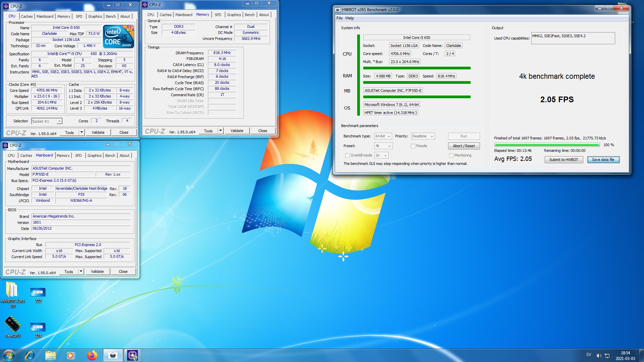
Task: Open About tab in Memory window
Action: pos(264,15)
